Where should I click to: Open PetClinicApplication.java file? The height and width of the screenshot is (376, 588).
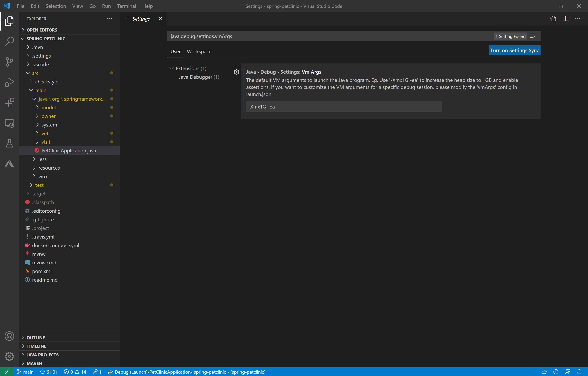(x=69, y=150)
